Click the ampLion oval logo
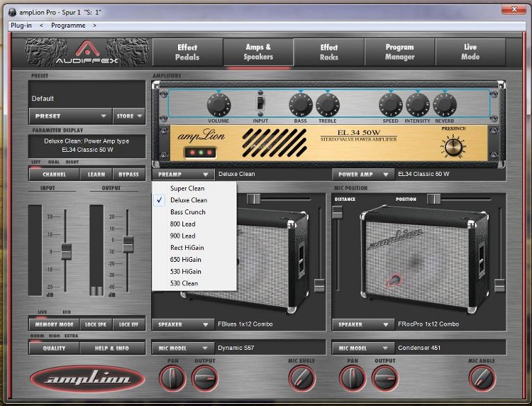The width and height of the screenshot is (532, 406). [x=87, y=379]
